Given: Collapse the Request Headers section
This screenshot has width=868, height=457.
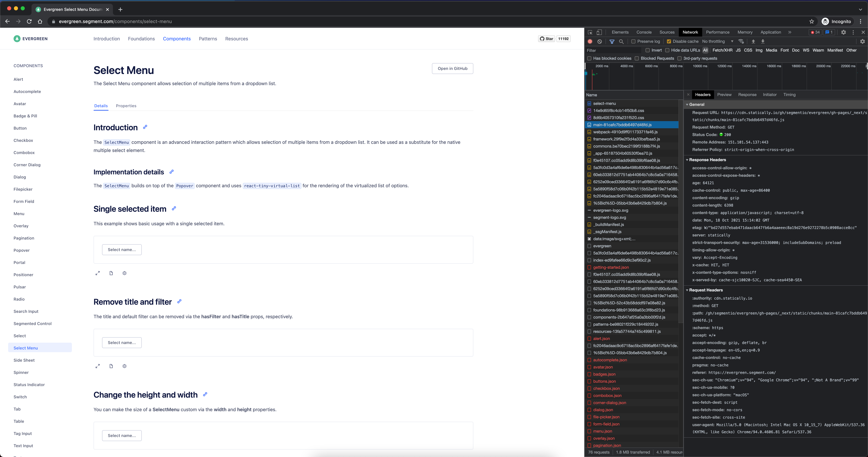Looking at the screenshot, I should pos(687,290).
